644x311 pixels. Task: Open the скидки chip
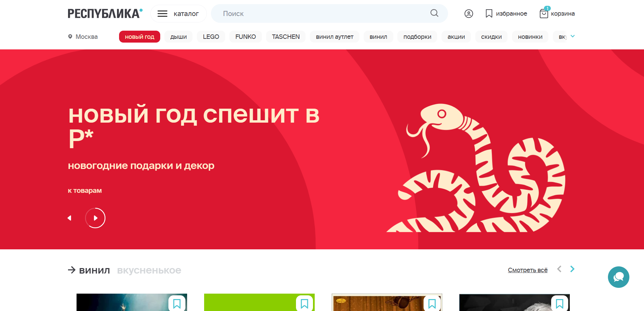click(x=491, y=37)
